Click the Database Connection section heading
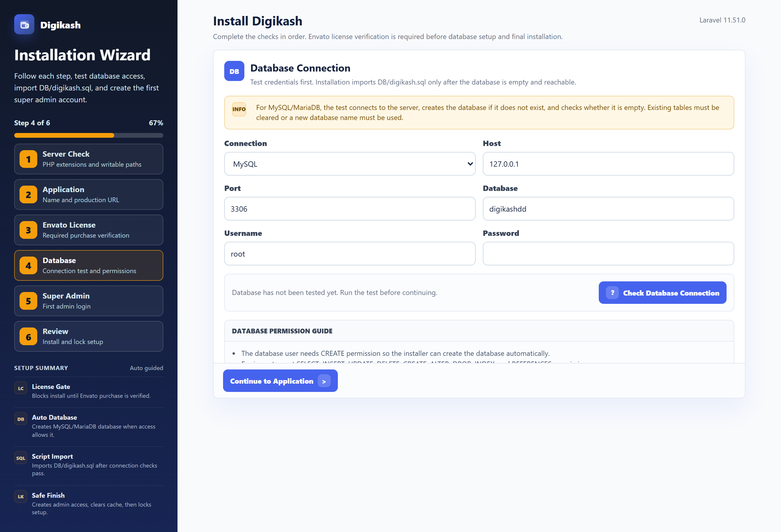The image size is (781, 532). pyautogui.click(x=301, y=68)
